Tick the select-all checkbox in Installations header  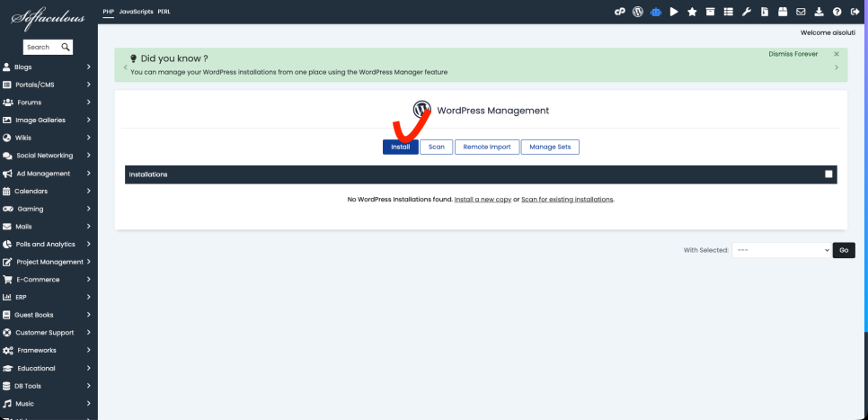click(x=828, y=174)
